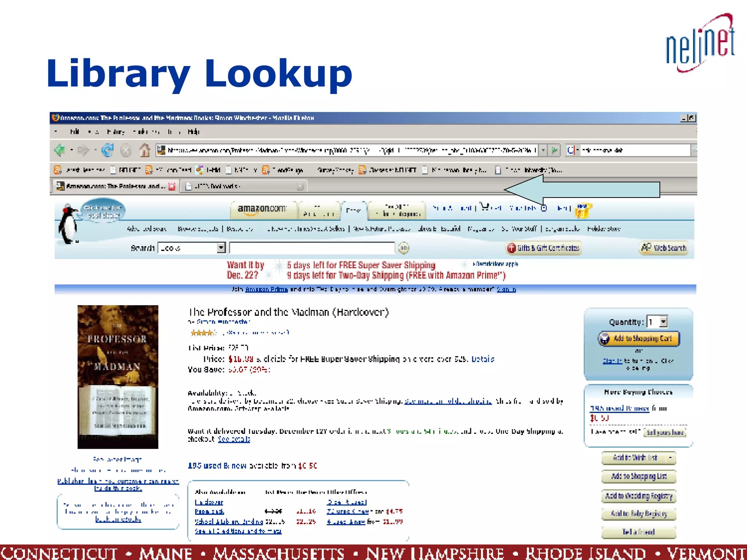The height and width of the screenshot is (560, 747).
Task: Click the '195 used & new' link under availability
Action: (x=217, y=466)
